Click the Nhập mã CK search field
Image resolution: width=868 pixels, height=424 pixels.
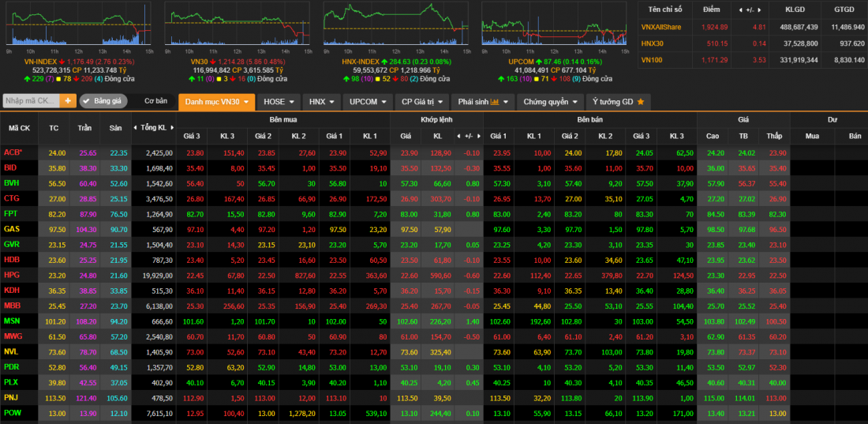[32, 101]
